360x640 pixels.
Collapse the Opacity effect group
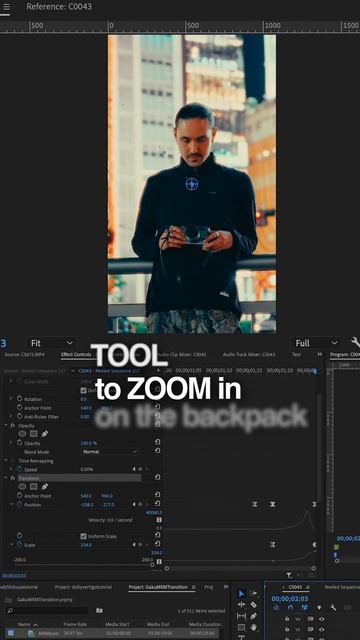tap(6, 425)
